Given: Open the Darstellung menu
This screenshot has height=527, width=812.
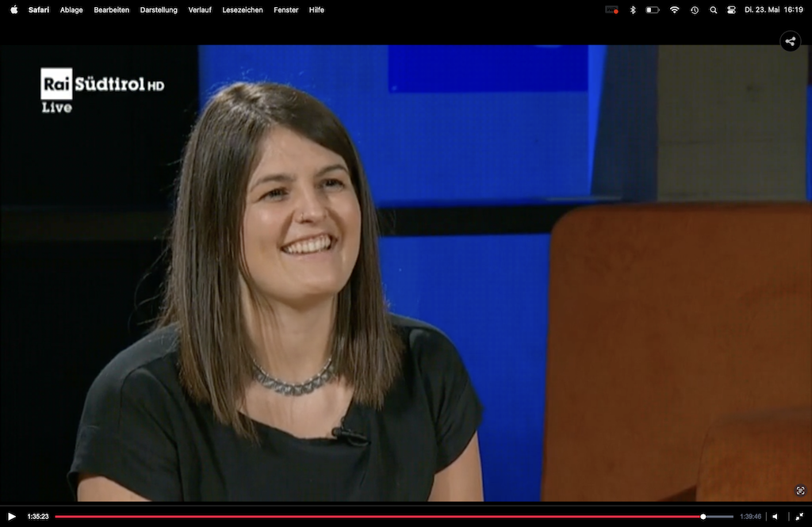Looking at the screenshot, I should pos(159,10).
